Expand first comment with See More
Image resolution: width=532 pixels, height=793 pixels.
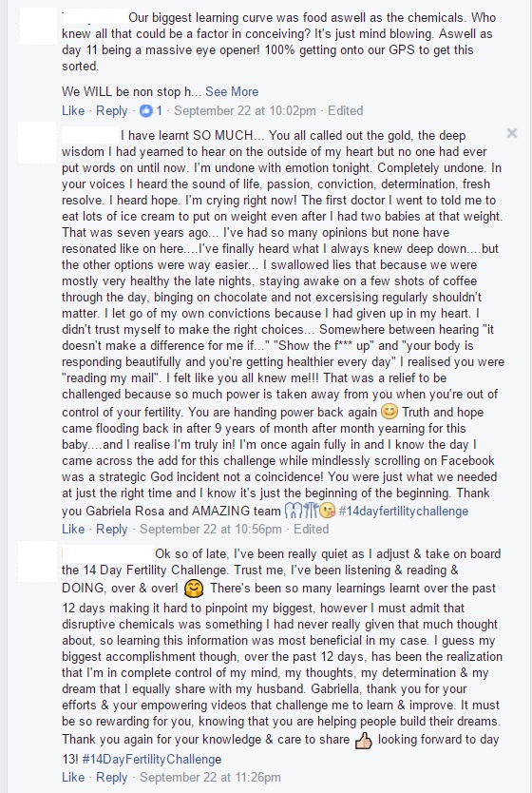232,91
